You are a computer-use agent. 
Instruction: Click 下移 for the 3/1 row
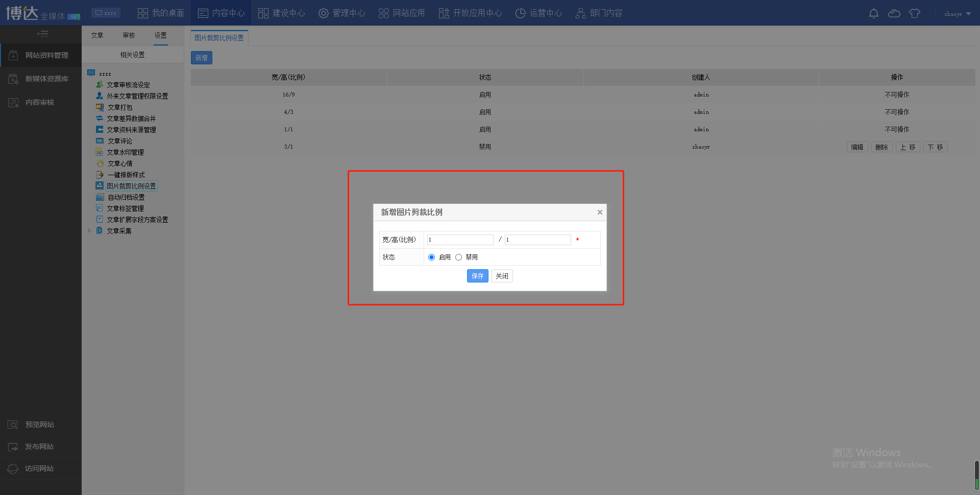coord(935,147)
